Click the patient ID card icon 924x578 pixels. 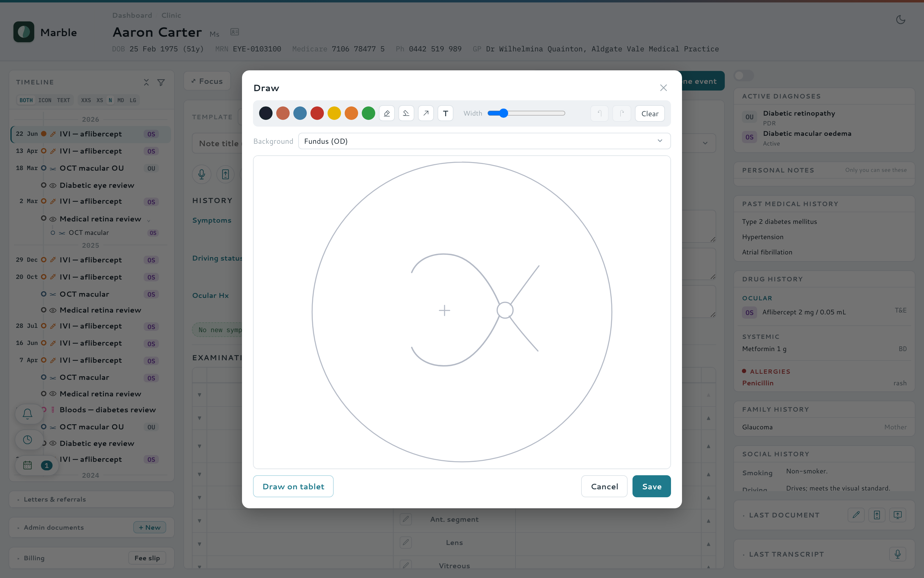tap(234, 32)
